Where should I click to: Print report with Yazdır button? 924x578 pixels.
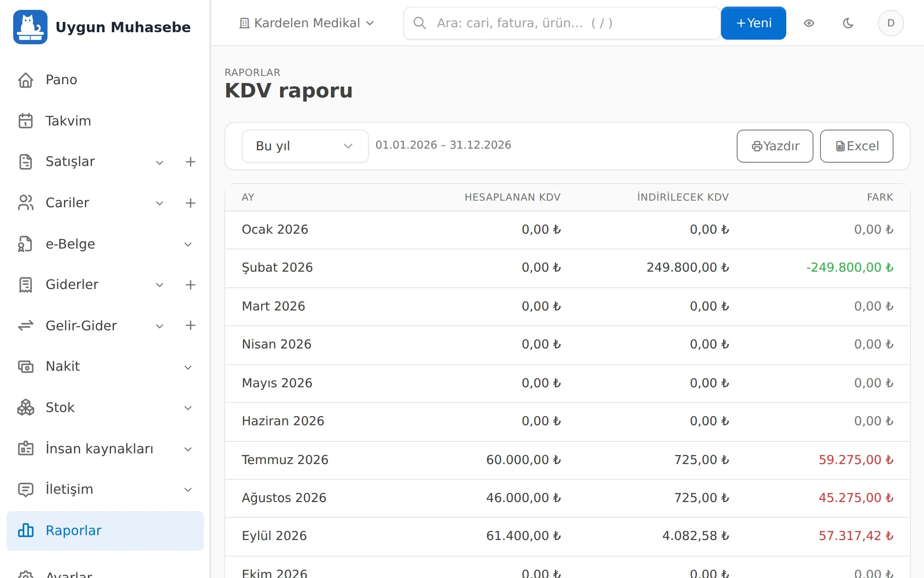coord(775,146)
